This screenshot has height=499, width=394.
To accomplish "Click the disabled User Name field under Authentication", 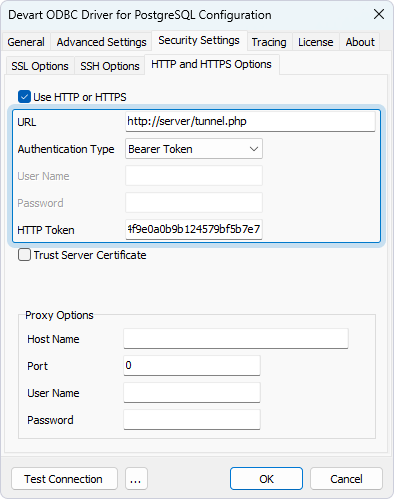I will 194,176.
